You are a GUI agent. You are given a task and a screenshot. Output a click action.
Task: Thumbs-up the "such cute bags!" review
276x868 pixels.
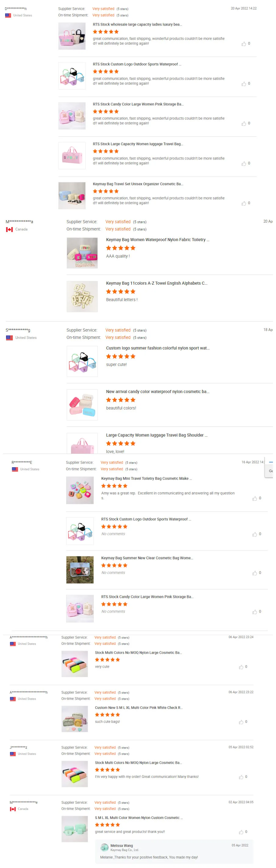(x=241, y=722)
